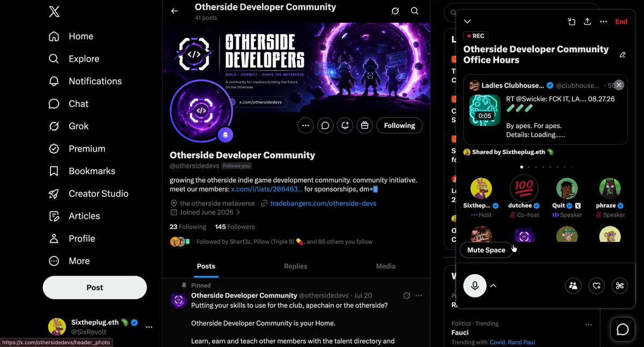
Task: Click the REC recording indicator
Action: point(475,36)
